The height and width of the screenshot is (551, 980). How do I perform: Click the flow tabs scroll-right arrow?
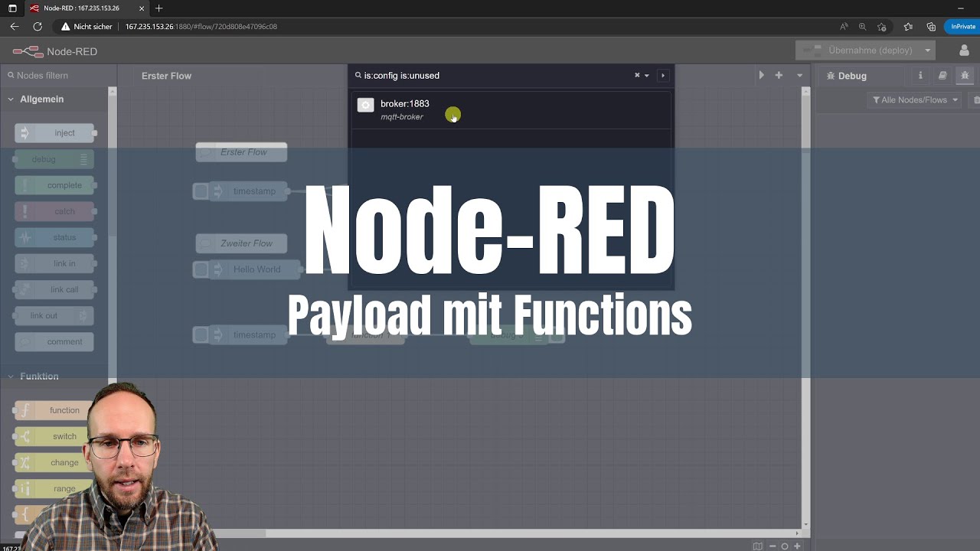tap(761, 75)
